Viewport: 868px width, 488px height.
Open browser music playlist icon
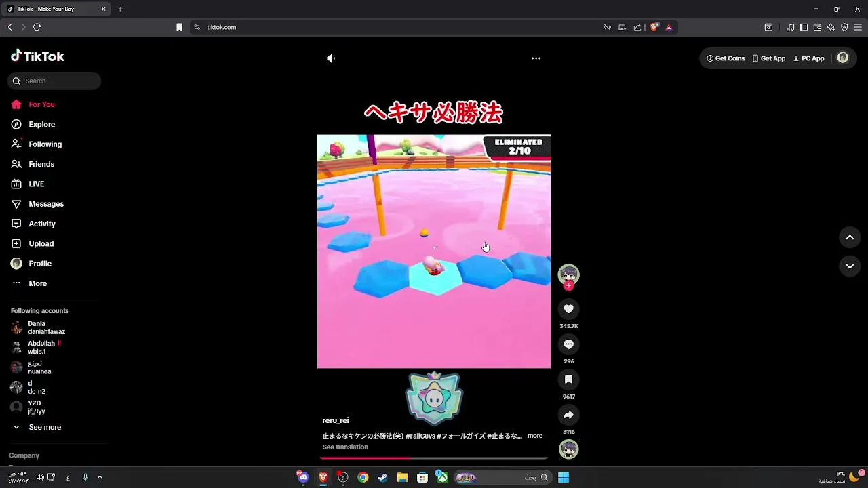(790, 27)
